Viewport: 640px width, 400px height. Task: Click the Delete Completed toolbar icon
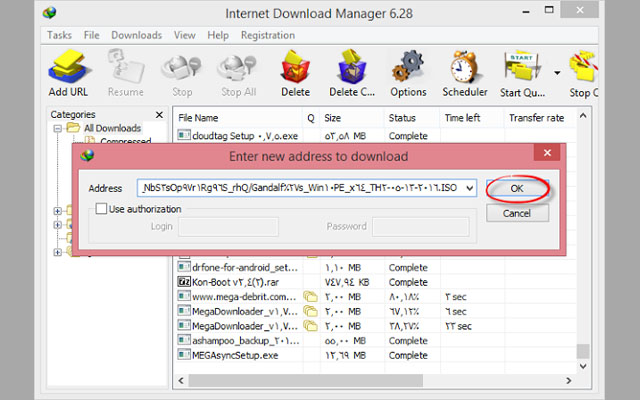(351, 67)
